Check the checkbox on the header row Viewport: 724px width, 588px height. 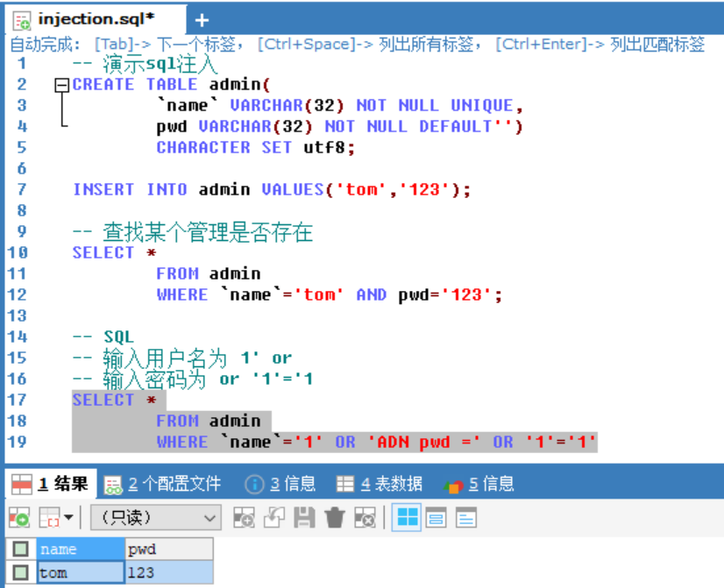[x=19, y=549]
